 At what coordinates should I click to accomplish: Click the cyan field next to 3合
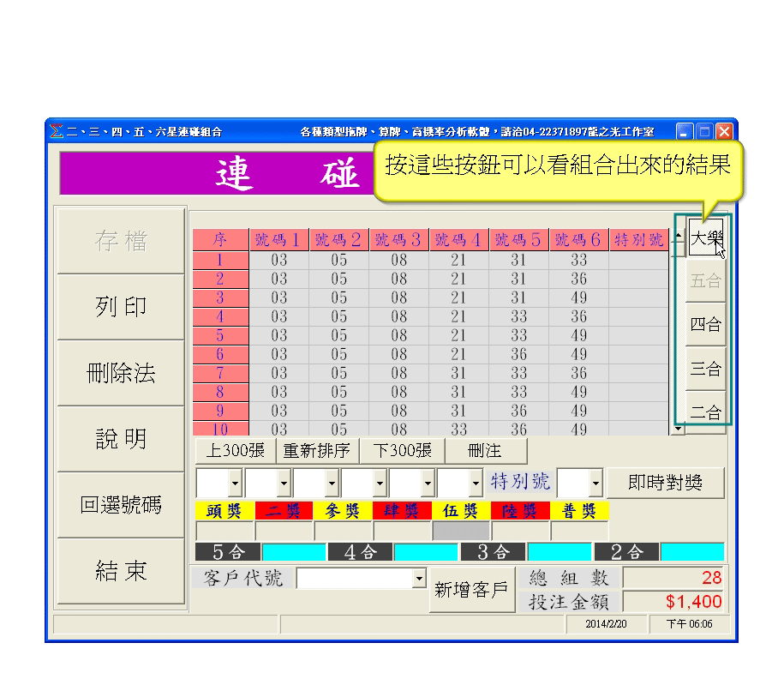pyautogui.click(x=560, y=552)
